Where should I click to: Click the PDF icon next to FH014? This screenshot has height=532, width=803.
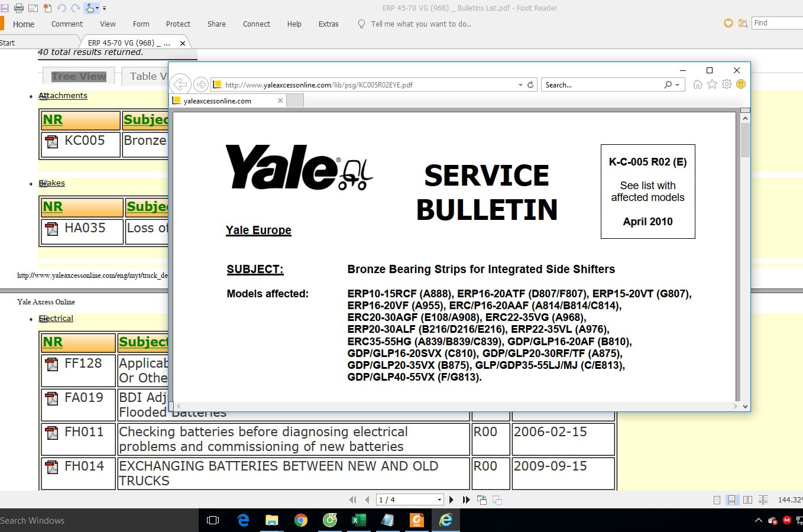[x=52, y=467]
